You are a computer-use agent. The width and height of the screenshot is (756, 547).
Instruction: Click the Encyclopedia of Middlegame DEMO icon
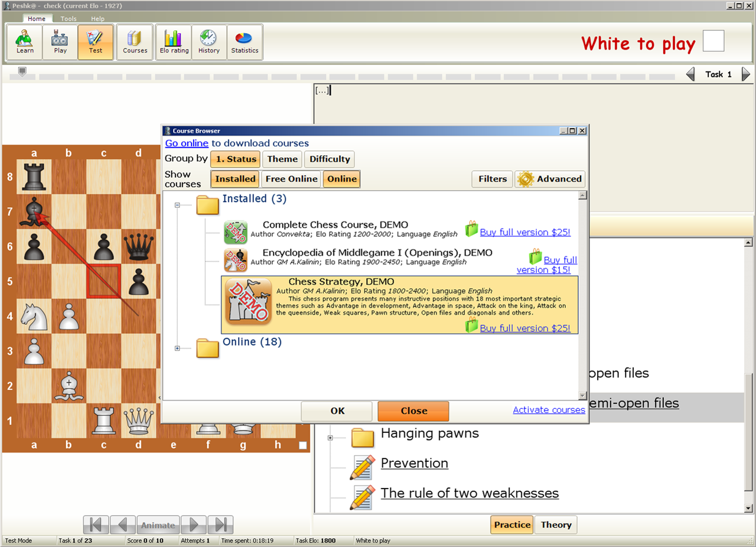tap(236, 260)
